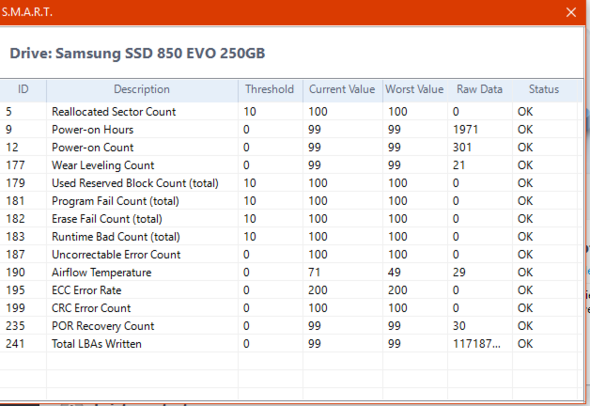590x406 pixels.
Task: Select the Reallocated Sector Count row
Action: click(289, 111)
